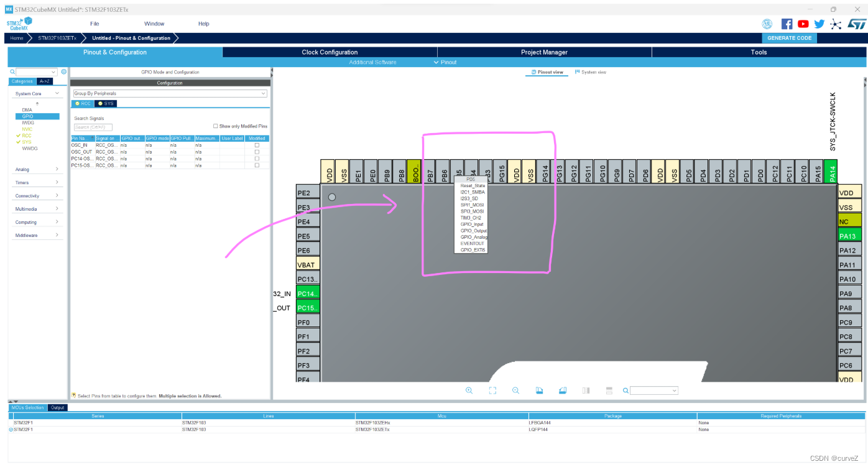Open the Twitter bird icon link

click(820, 24)
